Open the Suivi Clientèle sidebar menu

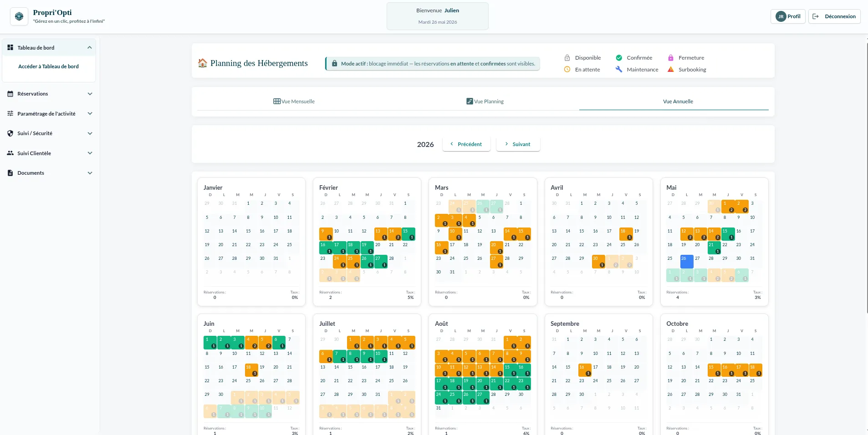50,153
